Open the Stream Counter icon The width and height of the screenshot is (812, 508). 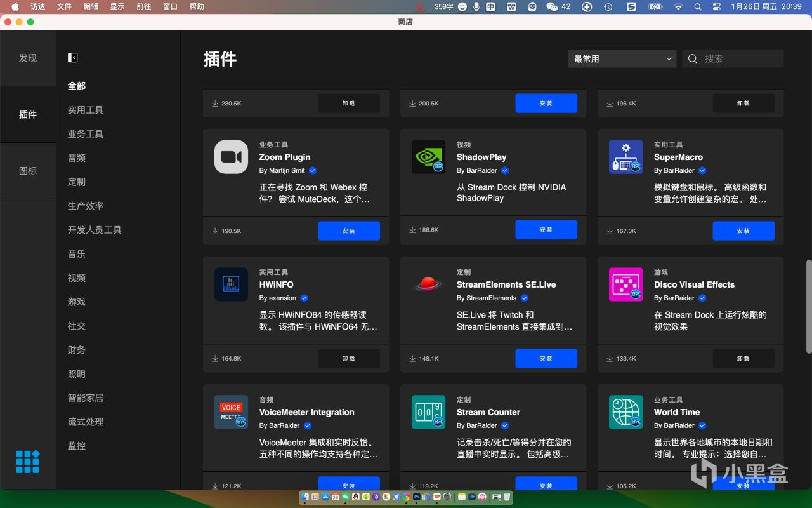tap(428, 412)
